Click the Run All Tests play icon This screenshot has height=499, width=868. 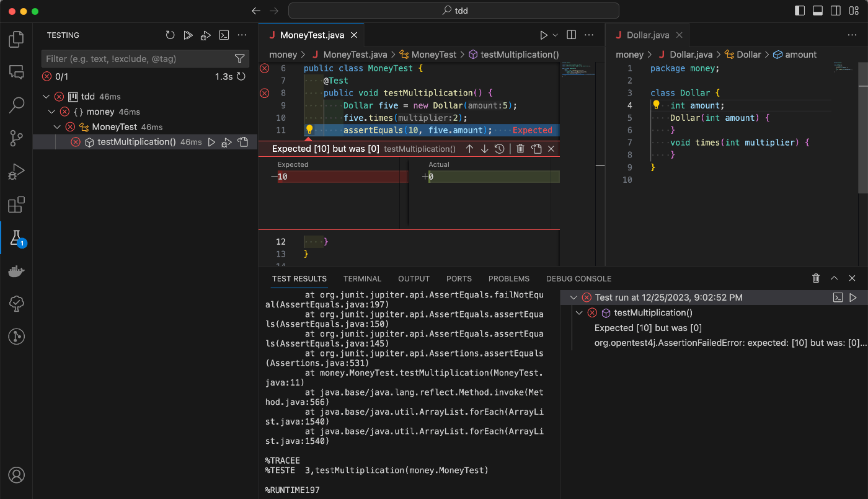188,35
